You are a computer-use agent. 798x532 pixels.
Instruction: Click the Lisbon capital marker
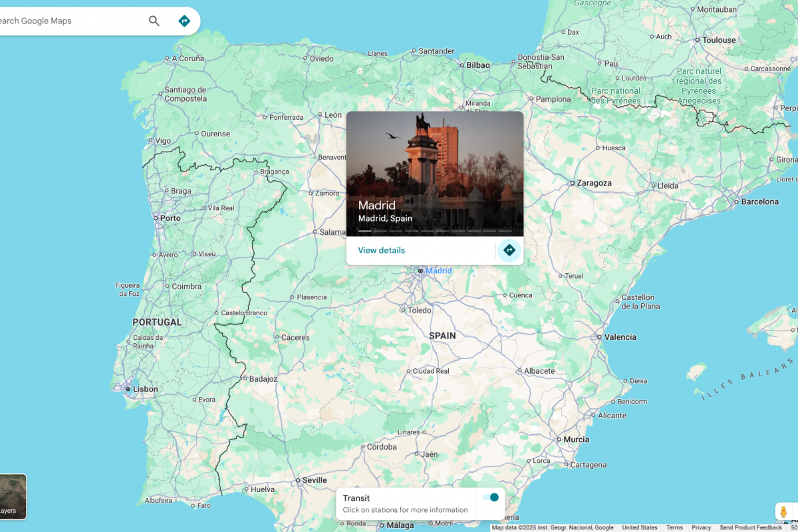tap(128, 389)
